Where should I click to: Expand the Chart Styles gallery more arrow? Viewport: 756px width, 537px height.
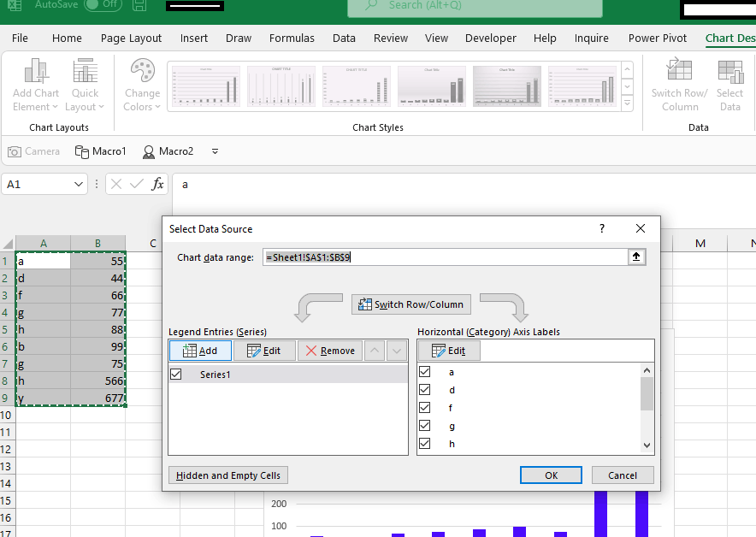pos(627,103)
